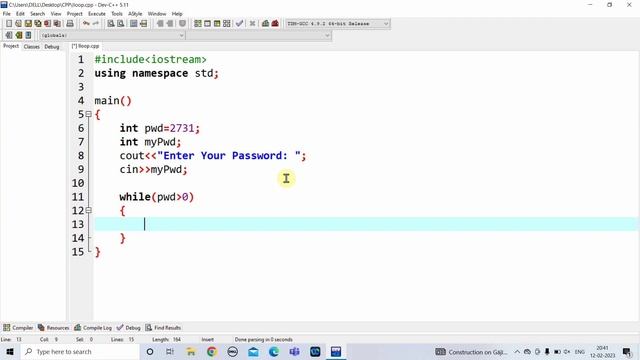Open Microsoft Teams from the taskbar
This screenshot has height=360, width=640.
294,352
